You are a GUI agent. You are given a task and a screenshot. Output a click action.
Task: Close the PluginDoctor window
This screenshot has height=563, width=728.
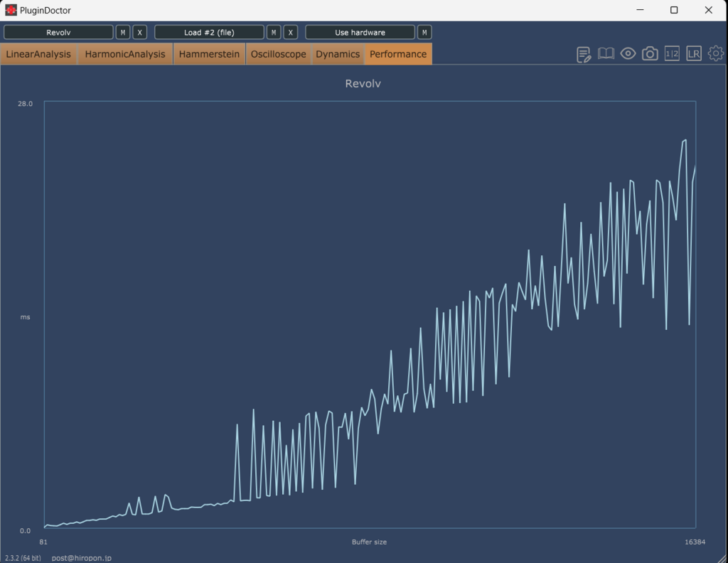tap(709, 10)
